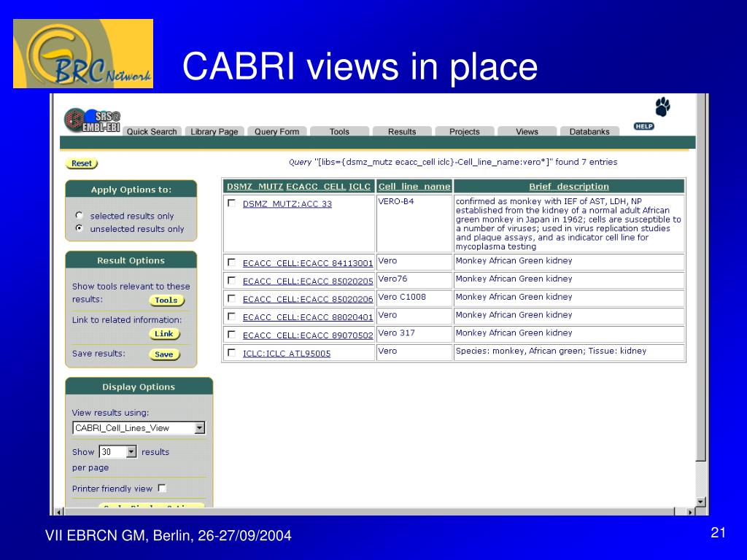Switch to the Views tab
Image resolution: width=747 pixels, height=560 pixels.
(x=527, y=131)
